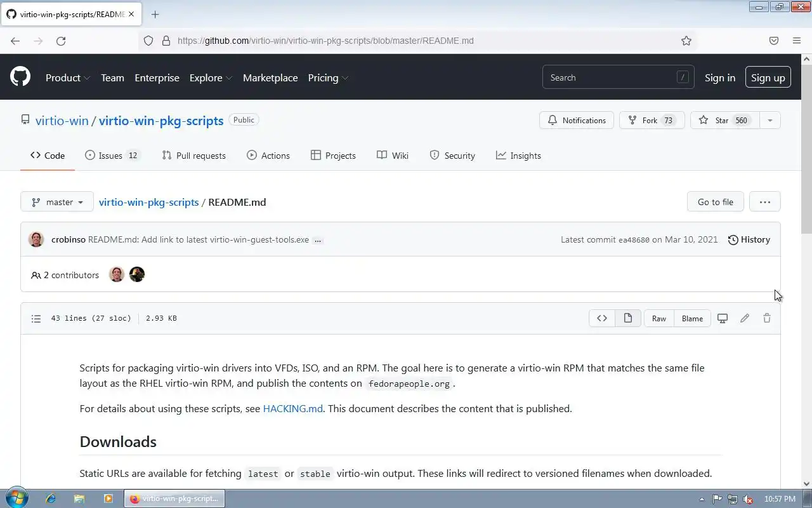Open Windows Explorer from taskbar

click(79, 498)
